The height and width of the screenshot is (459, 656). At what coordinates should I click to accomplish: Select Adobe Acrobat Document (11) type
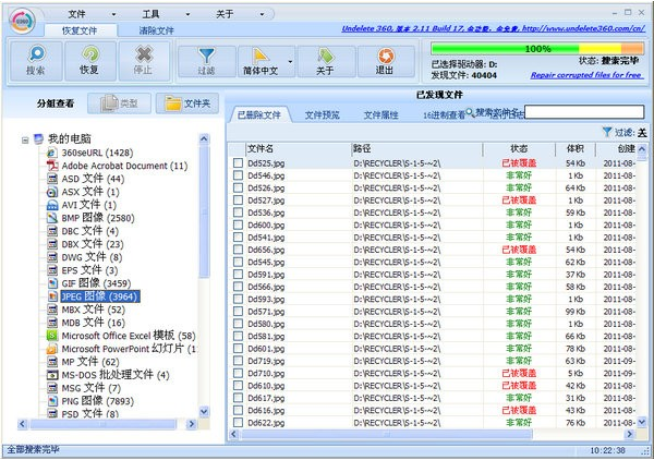click(124, 166)
